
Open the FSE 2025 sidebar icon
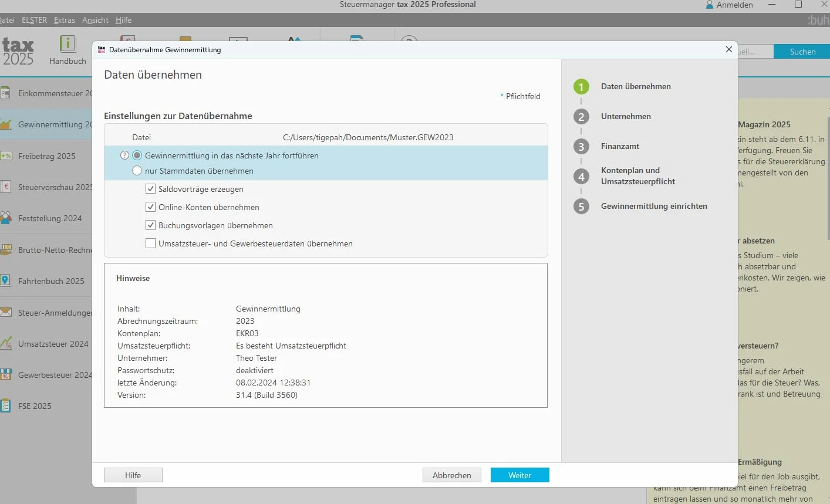(6, 405)
